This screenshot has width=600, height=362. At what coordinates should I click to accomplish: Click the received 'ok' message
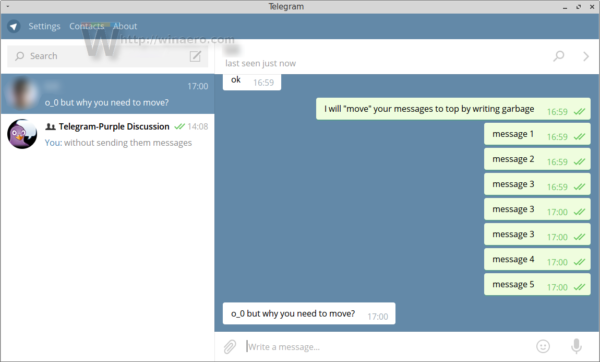coord(252,81)
